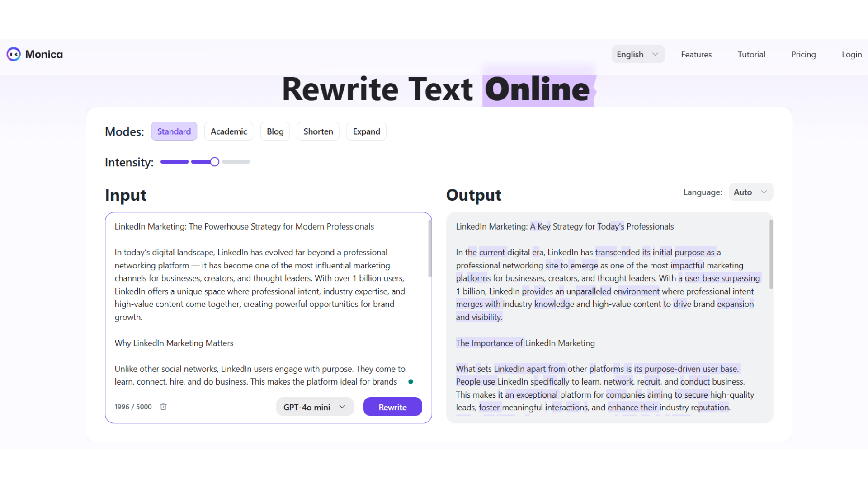Click the trash icon to clear input
Image resolution: width=868 pixels, height=488 pixels.
tap(163, 407)
